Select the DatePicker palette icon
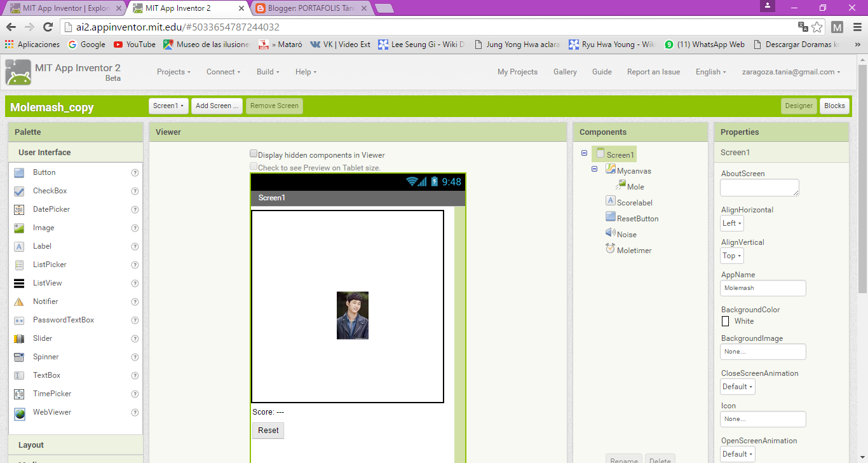This screenshot has height=463, width=868. pyautogui.click(x=19, y=209)
